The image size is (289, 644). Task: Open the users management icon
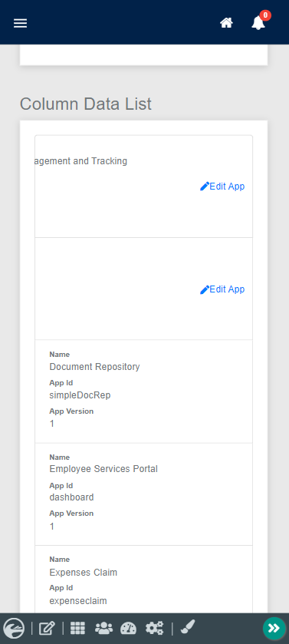pos(103,628)
